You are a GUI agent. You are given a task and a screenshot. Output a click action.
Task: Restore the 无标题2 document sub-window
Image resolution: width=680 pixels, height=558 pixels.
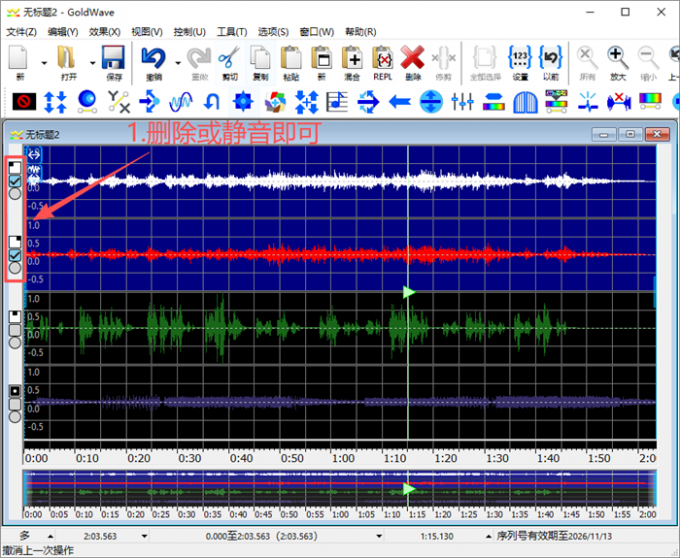tap(630, 135)
